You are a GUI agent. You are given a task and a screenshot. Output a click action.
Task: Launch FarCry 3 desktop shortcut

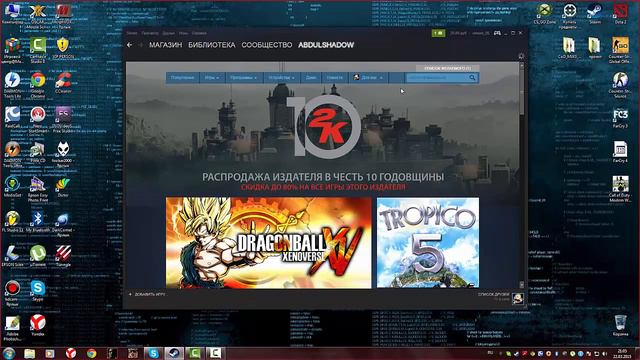tap(620, 118)
